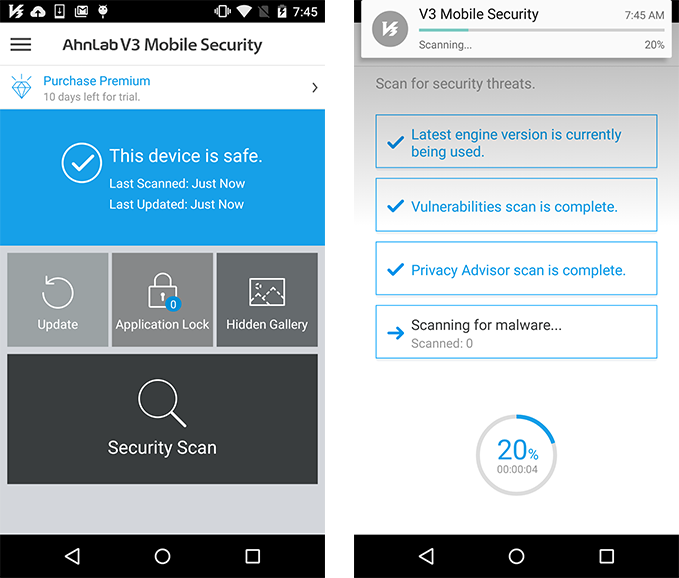Tap the Latest engine version checked item

[x=516, y=141]
